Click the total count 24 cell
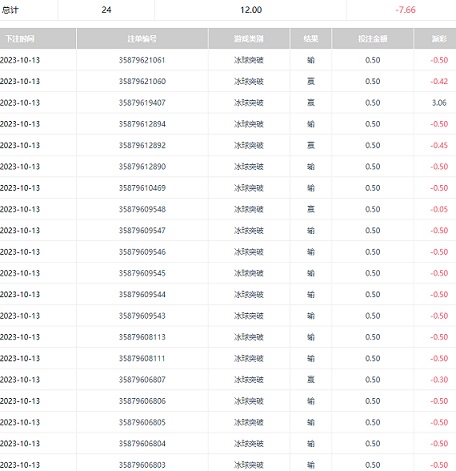The height and width of the screenshot is (471, 456). pyautogui.click(x=106, y=10)
